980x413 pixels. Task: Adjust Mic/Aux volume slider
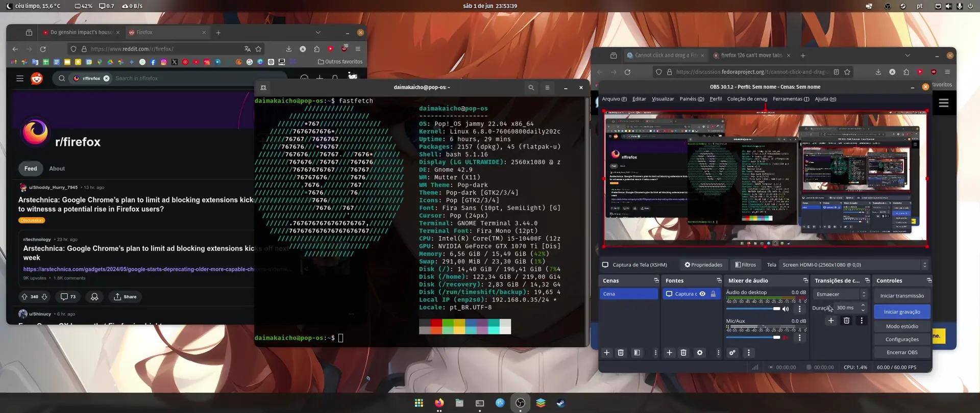tap(753, 338)
